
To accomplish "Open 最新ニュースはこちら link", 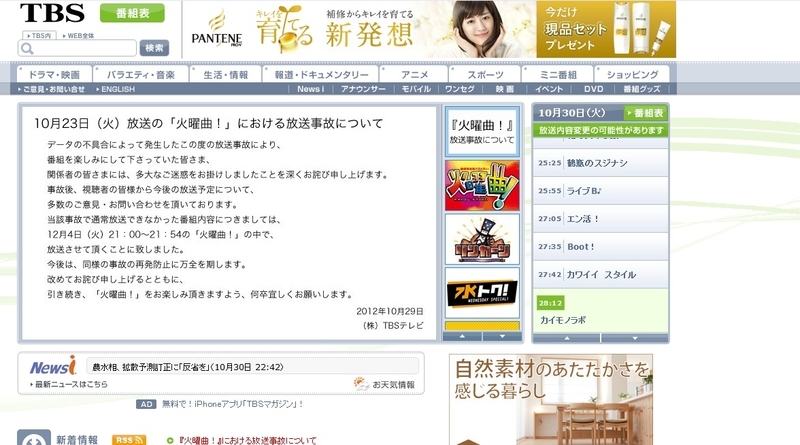I will [x=69, y=384].
